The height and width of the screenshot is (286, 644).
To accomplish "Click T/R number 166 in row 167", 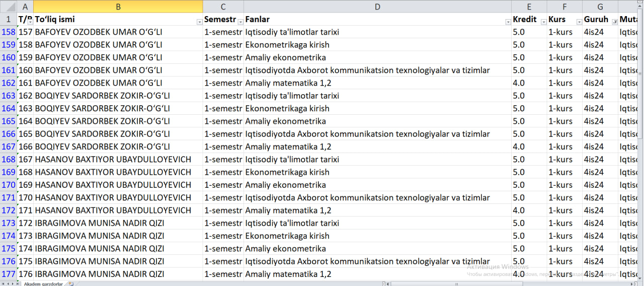I will 25,147.
